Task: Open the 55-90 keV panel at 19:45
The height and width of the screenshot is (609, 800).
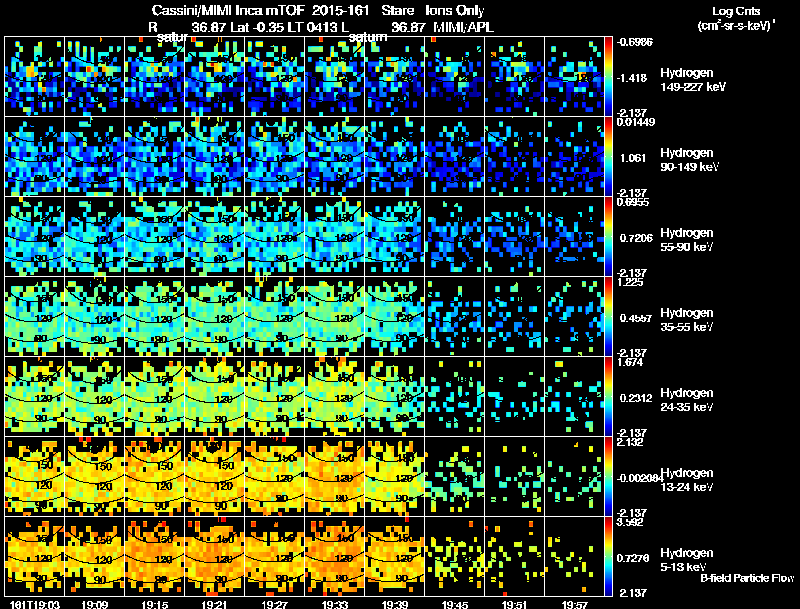Action: (x=455, y=237)
